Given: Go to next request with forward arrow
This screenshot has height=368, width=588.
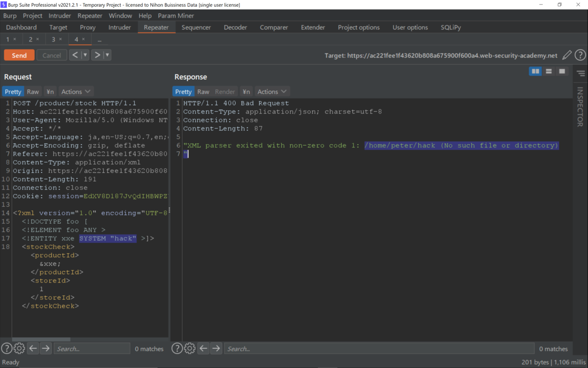Looking at the screenshot, I should click(x=97, y=55).
